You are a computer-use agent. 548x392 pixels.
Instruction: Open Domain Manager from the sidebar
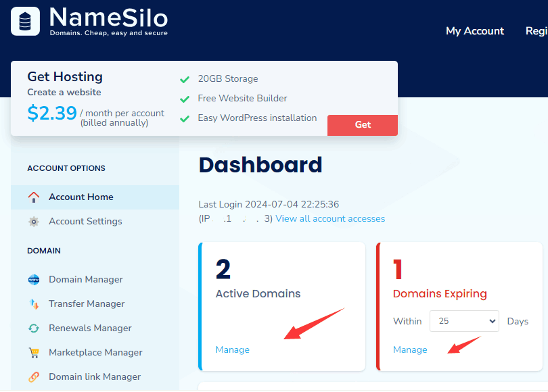[x=85, y=280]
